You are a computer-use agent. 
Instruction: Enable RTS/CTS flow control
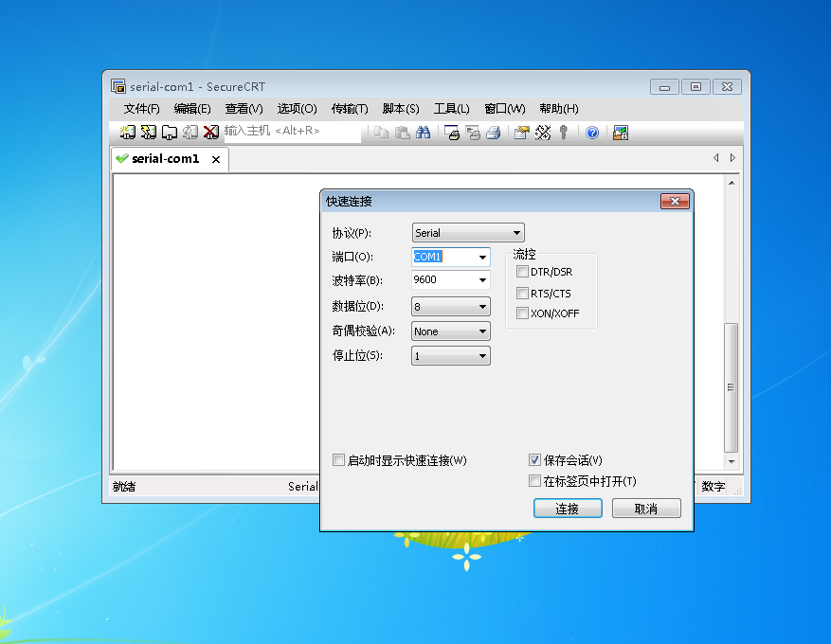tap(522, 293)
